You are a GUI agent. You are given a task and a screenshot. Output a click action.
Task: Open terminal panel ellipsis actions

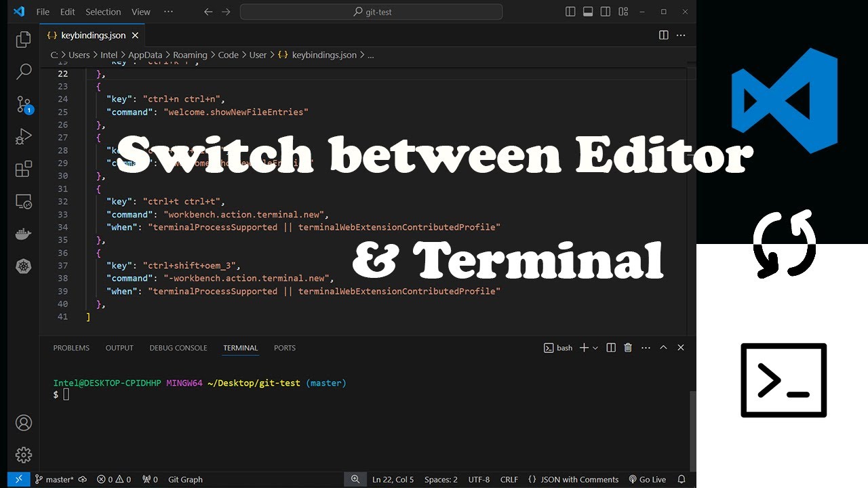tap(645, 348)
